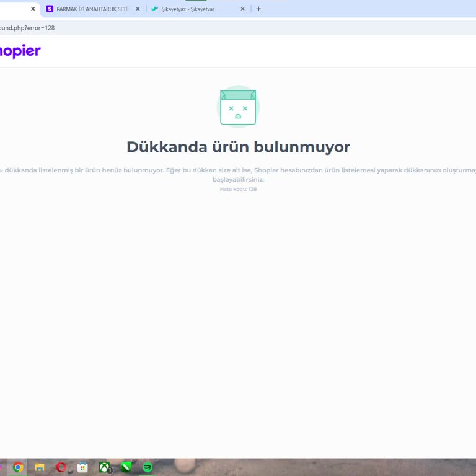Click the word başlayabilirsiniz in the description

[x=238, y=179]
